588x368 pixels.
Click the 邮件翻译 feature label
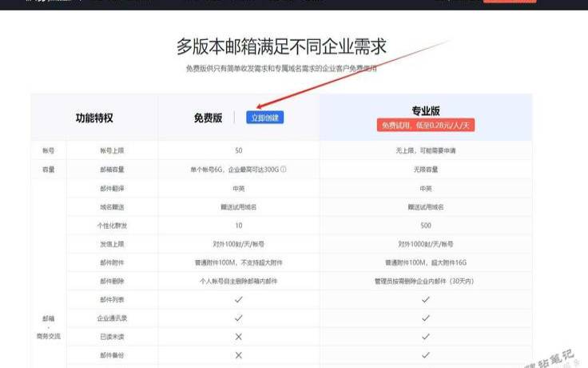(x=112, y=189)
